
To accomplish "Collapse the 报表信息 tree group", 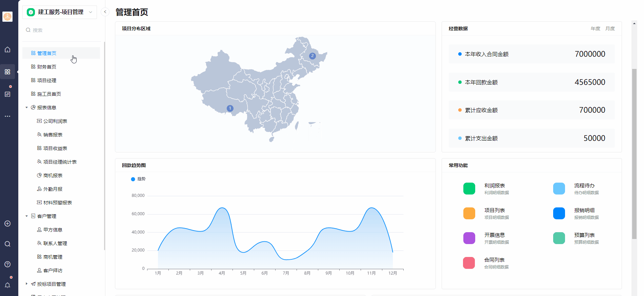I will [27, 108].
